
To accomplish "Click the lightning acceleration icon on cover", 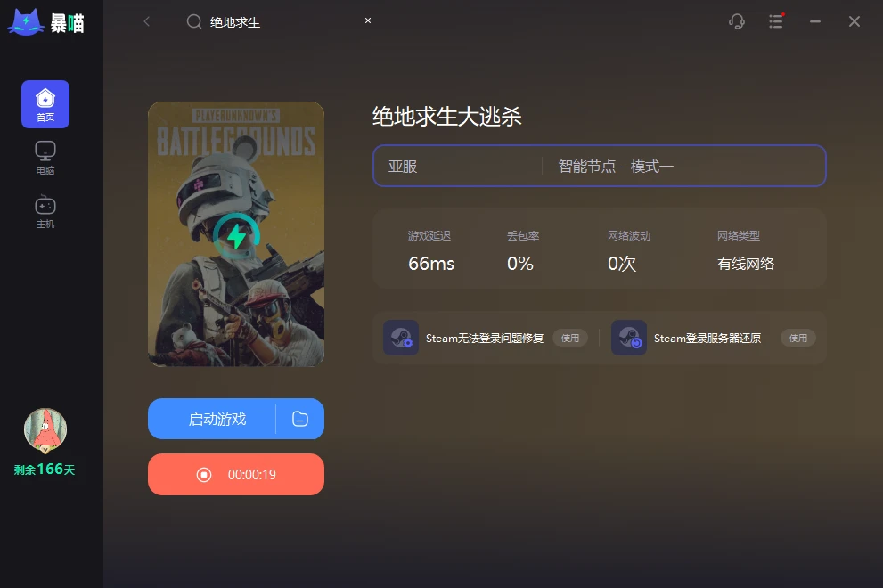I will click(x=236, y=237).
